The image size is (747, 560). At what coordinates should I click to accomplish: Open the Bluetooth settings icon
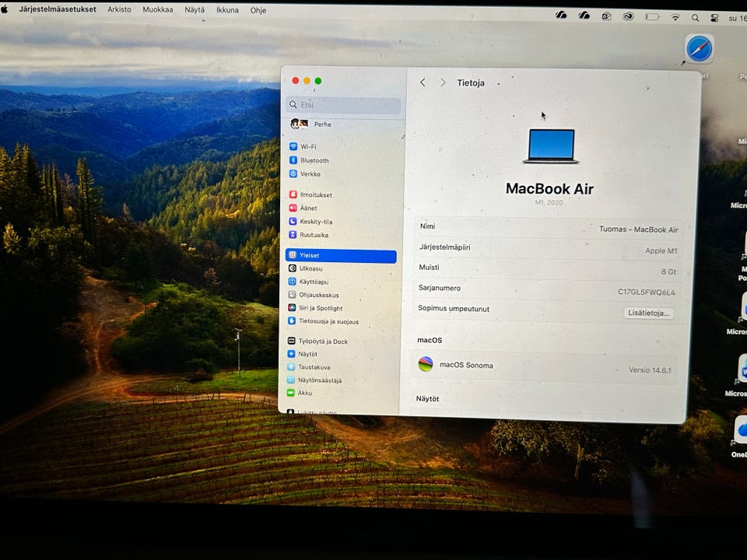[293, 160]
